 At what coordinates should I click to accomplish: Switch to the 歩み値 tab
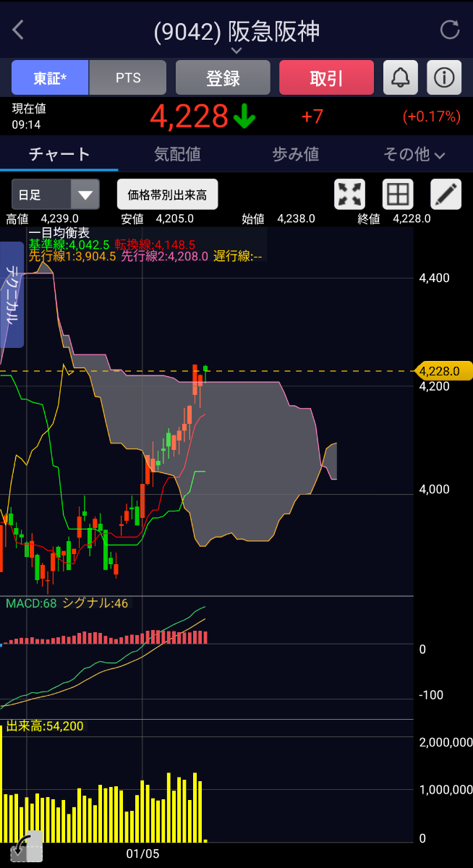coord(295,154)
